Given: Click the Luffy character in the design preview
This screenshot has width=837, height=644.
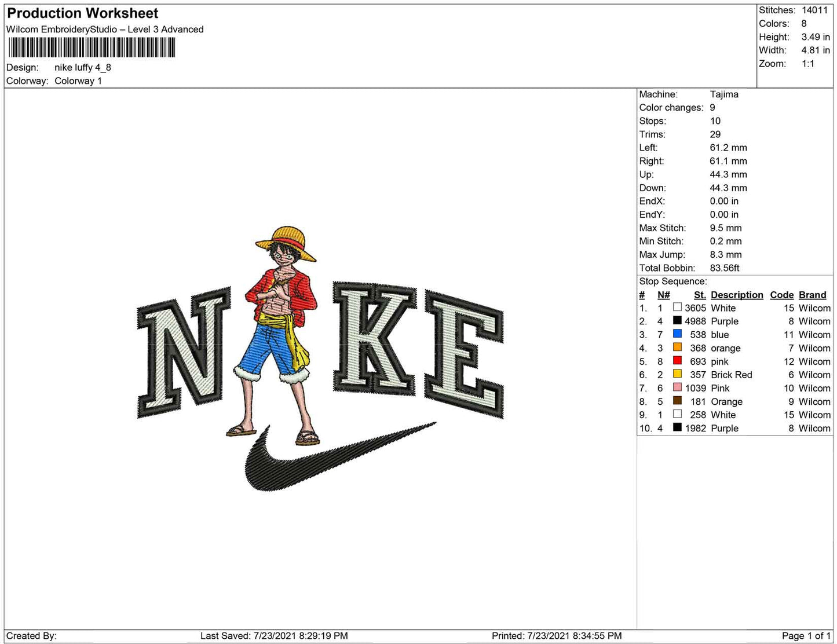Looking at the screenshot, I should click(278, 336).
